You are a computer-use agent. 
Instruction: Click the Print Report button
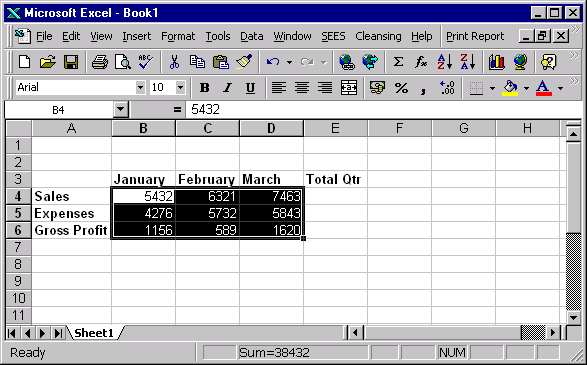tap(475, 36)
